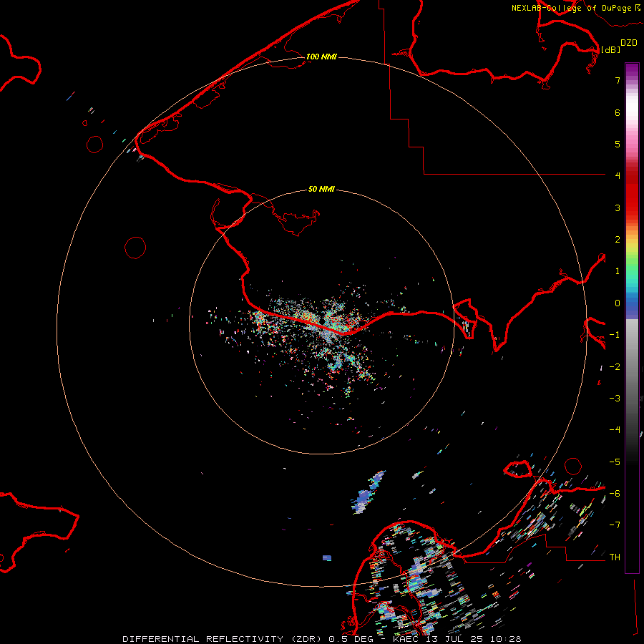Image resolution: width=644 pixels, height=644 pixels.
Task: Click the 100 NMI range ring label
Action: [x=321, y=57]
